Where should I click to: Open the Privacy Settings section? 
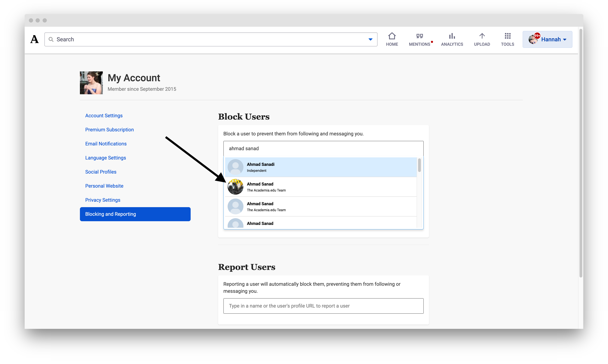[103, 200]
